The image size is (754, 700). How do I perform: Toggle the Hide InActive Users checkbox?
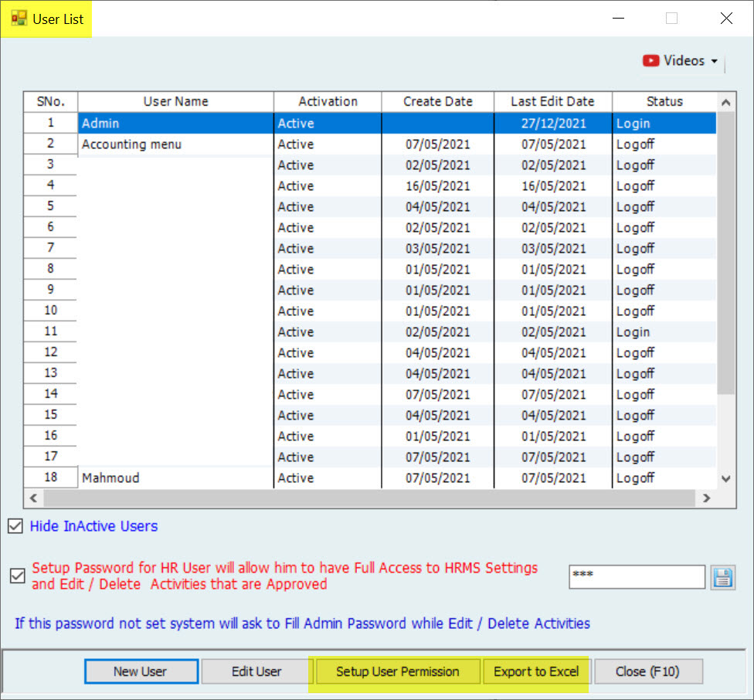coord(15,527)
